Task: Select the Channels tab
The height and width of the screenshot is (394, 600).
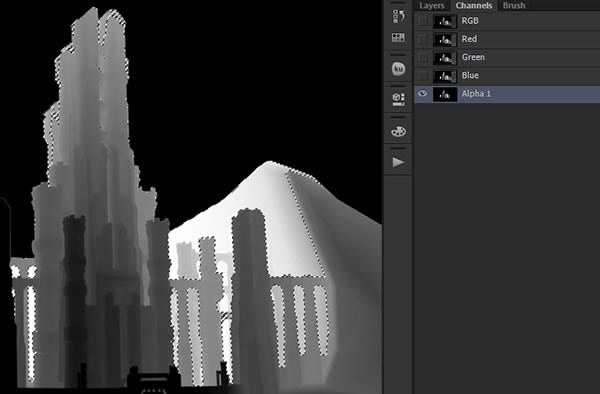Action: coord(474,5)
